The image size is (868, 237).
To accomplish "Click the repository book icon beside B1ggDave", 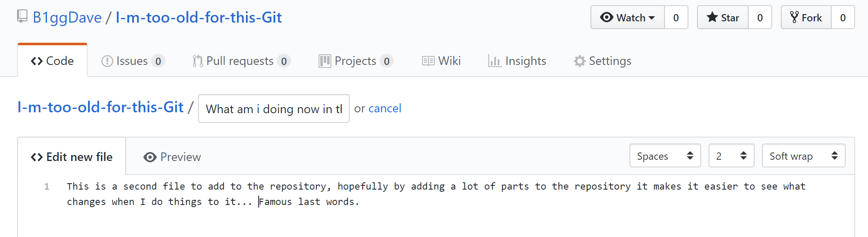I will 22,17.
